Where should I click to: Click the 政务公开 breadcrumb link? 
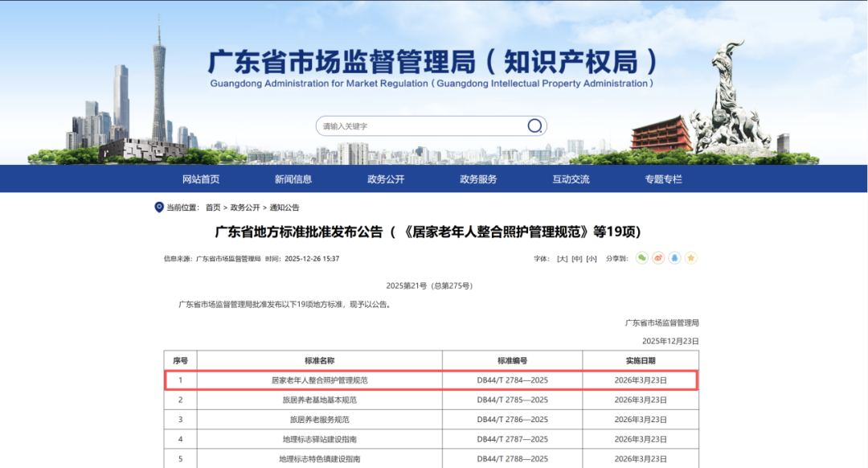pyautogui.click(x=245, y=207)
